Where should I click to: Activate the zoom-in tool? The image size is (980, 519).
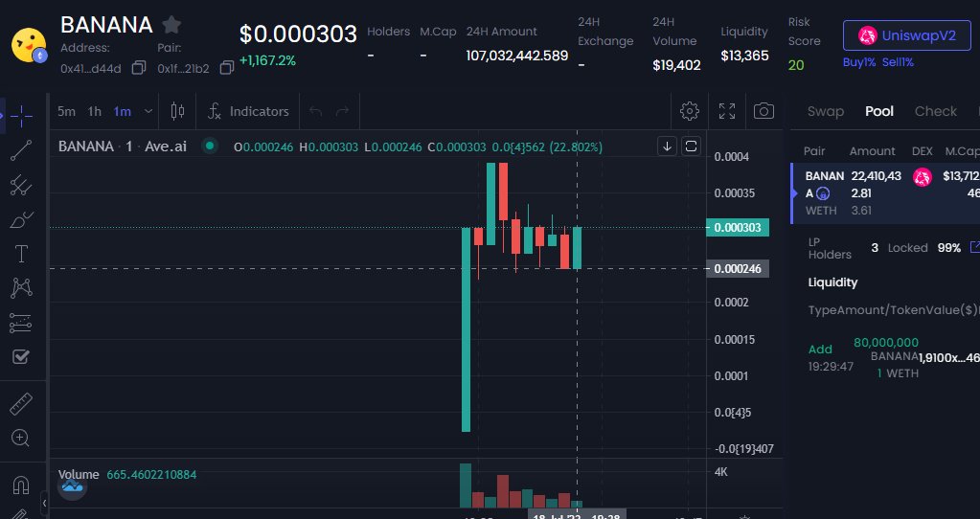[x=21, y=438]
